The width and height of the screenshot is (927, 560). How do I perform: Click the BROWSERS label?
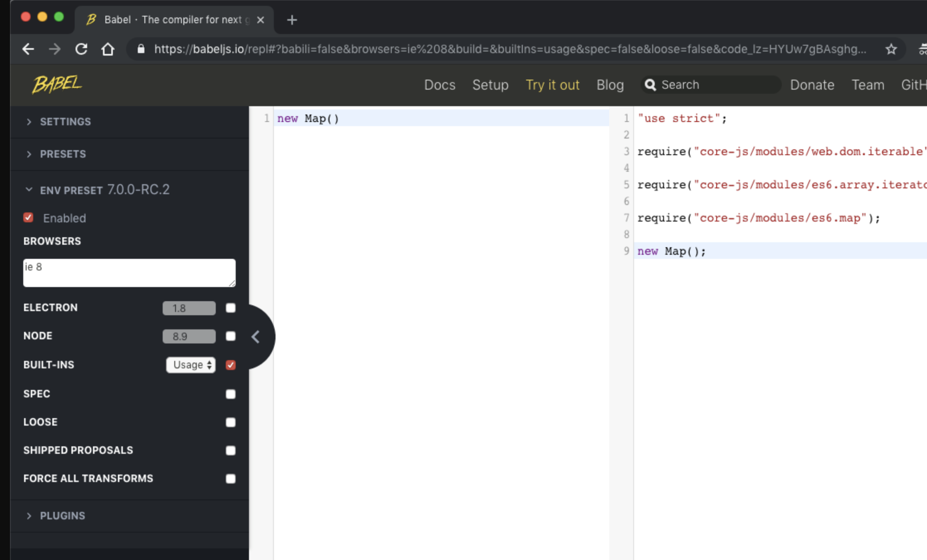(x=52, y=241)
